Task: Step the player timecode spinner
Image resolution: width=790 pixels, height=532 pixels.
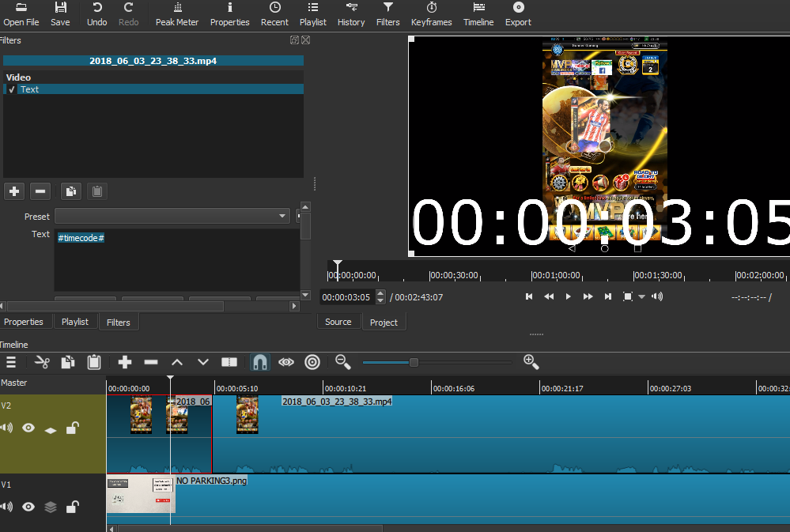Action: point(381,297)
